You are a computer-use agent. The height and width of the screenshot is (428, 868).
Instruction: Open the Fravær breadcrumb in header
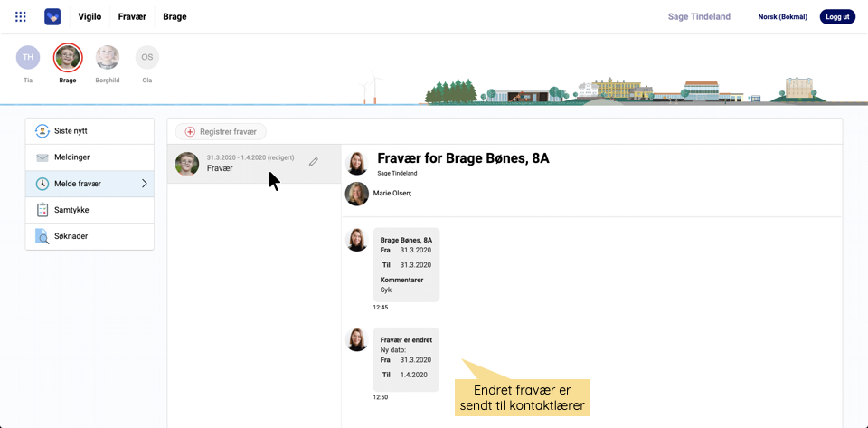click(x=132, y=16)
